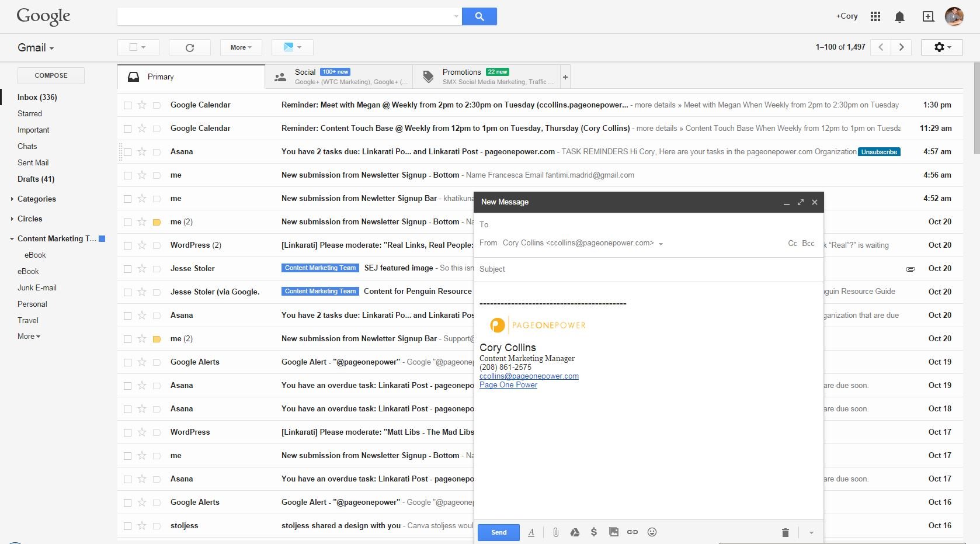The width and height of the screenshot is (980, 544).
Task: Discard draft with the trash icon
Action: pyautogui.click(x=785, y=532)
